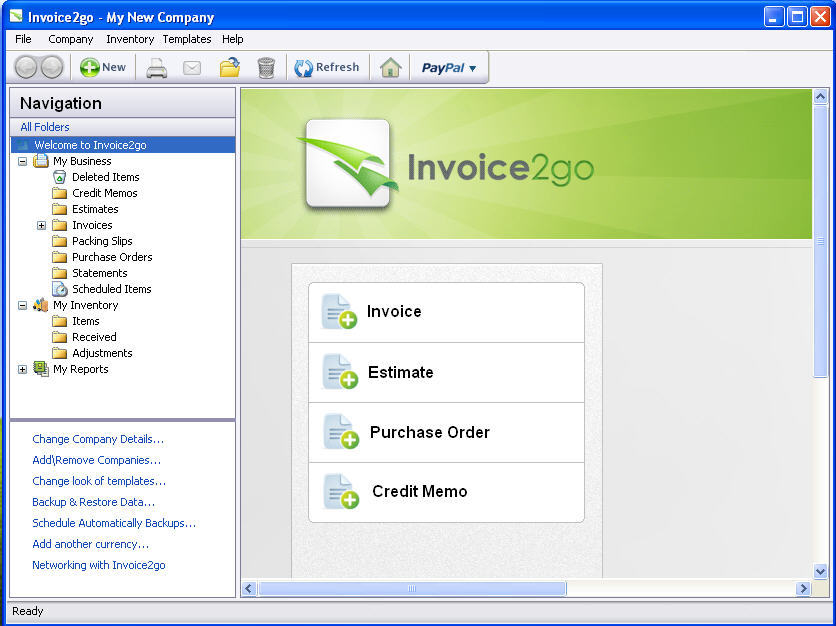Open the Templates menu
Viewport: 836px width, 626px height.
pyautogui.click(x=187, y=39)
